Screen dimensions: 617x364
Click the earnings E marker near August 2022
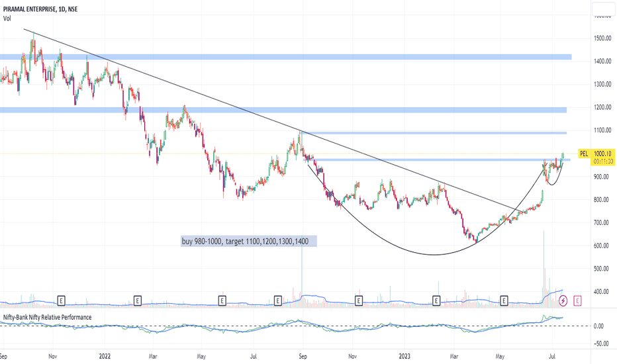(x=277, y=301)
